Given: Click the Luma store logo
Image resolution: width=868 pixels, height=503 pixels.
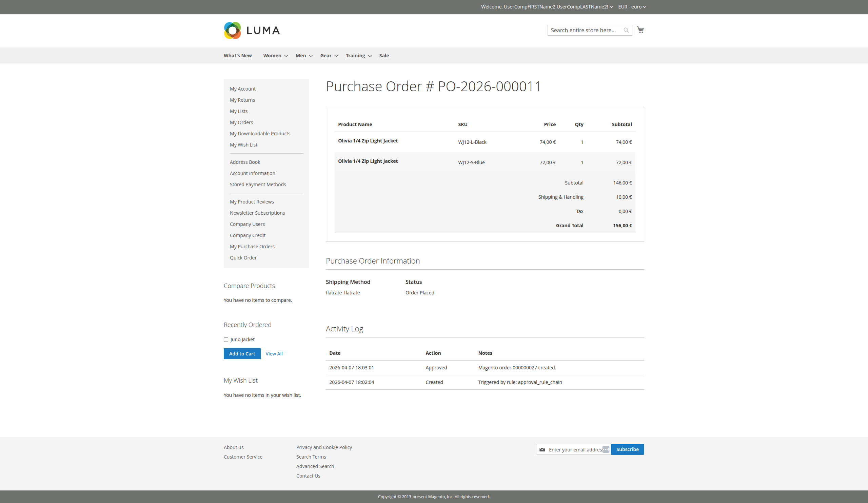Looking at the screenshot, I should 252,31.
